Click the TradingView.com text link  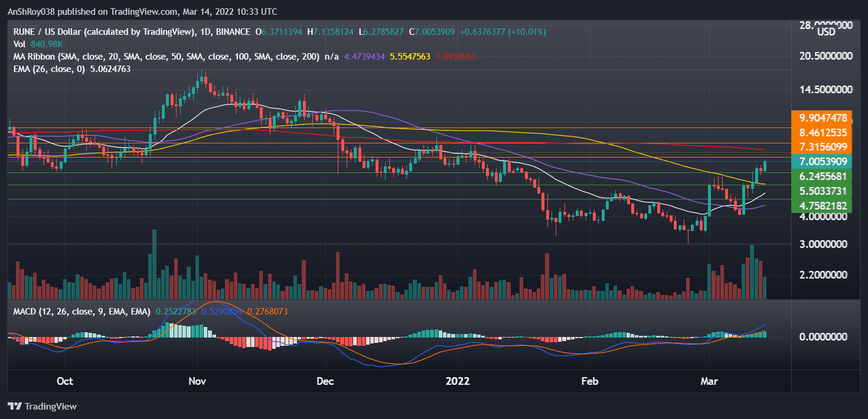click(142, 11)
